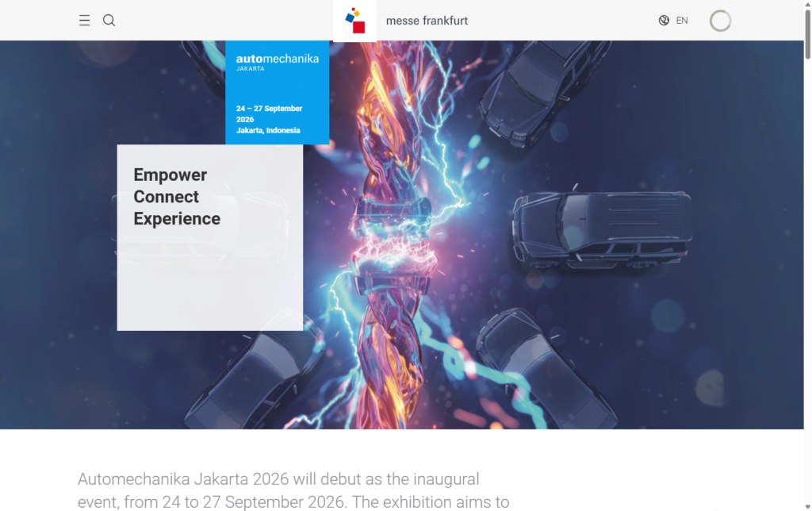Click the circular account icon top right

[720, 21]
